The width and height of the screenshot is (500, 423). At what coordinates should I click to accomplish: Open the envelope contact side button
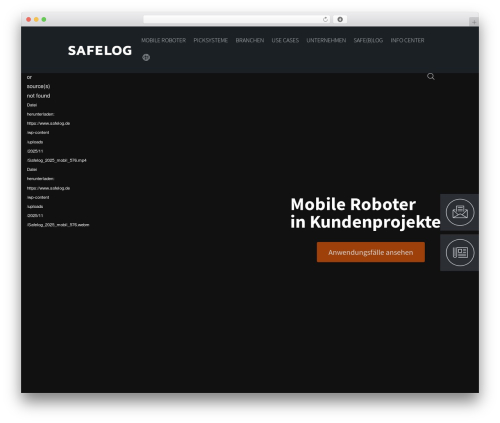pyautogui.click(x=460, y=212)
